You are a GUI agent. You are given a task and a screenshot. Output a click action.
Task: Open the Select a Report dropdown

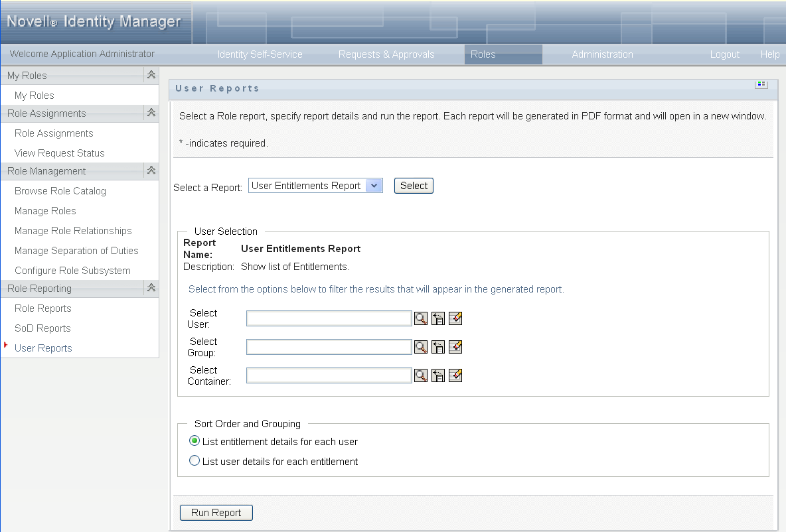(374, 186)
